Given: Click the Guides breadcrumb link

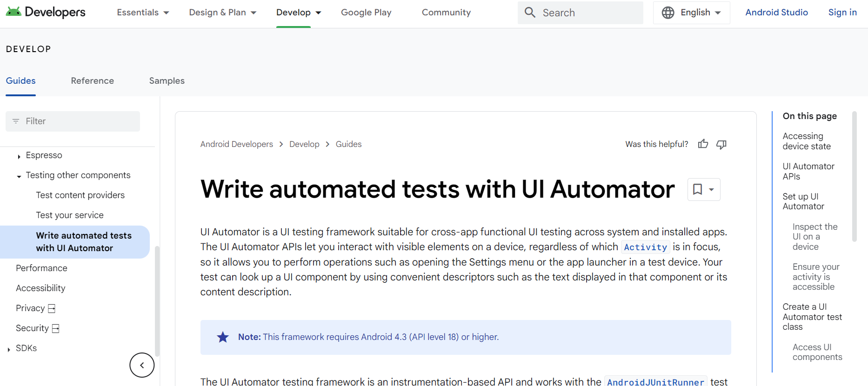Looking at the screenshot, I should point(348,144).
